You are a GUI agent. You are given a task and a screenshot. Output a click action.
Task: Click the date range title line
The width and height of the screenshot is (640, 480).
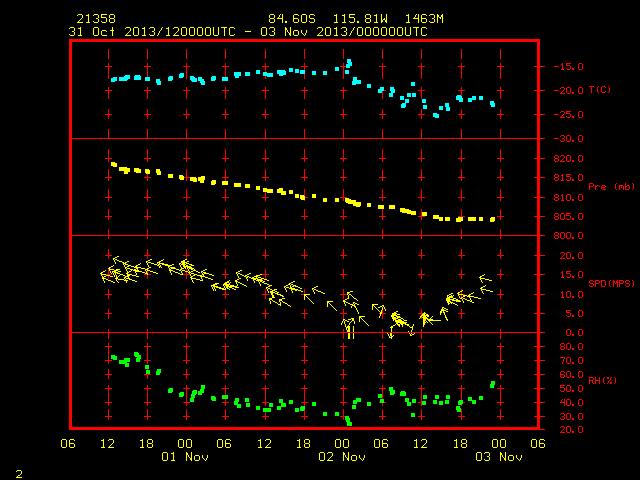click(248, 32)
